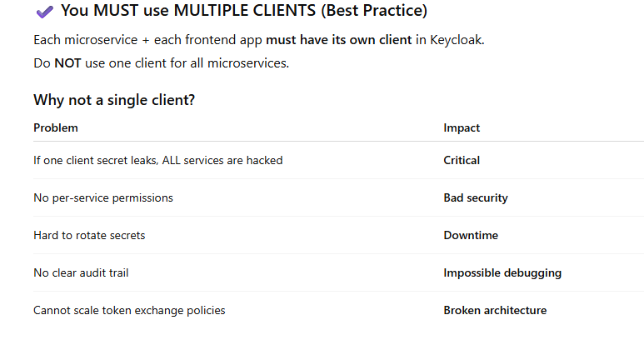The height and width of the screenshot is (340, 644).
Task: Select the "No per-service permissions" row text
Action: point(103,197)
